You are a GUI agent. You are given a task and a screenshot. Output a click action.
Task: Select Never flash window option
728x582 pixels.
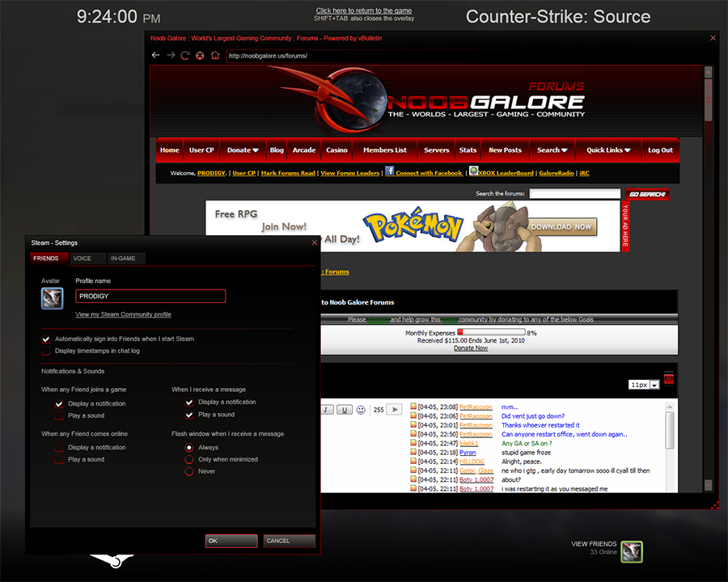[x=189, y=471]
